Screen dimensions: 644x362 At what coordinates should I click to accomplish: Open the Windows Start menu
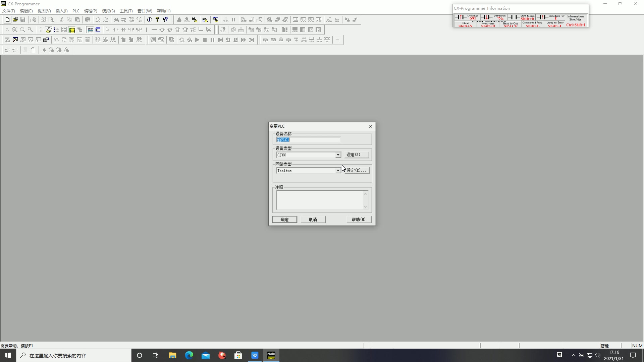[8, 355]
